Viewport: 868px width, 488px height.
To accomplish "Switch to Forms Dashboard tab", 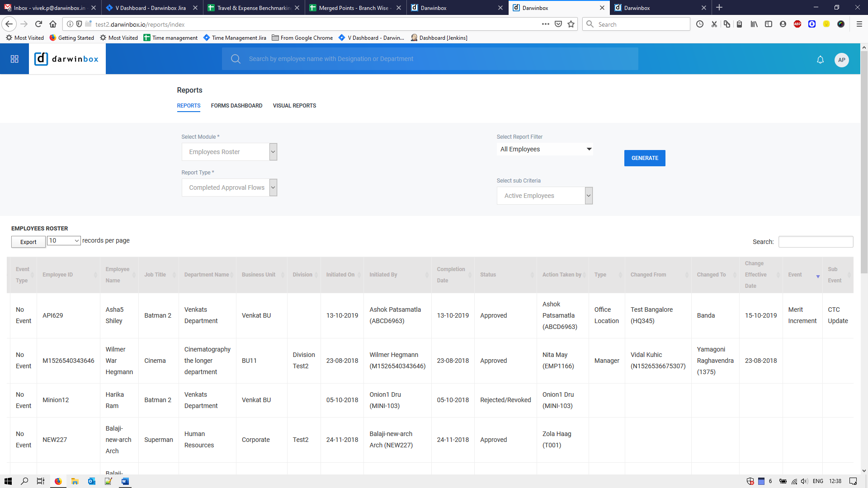I will 236,106.
